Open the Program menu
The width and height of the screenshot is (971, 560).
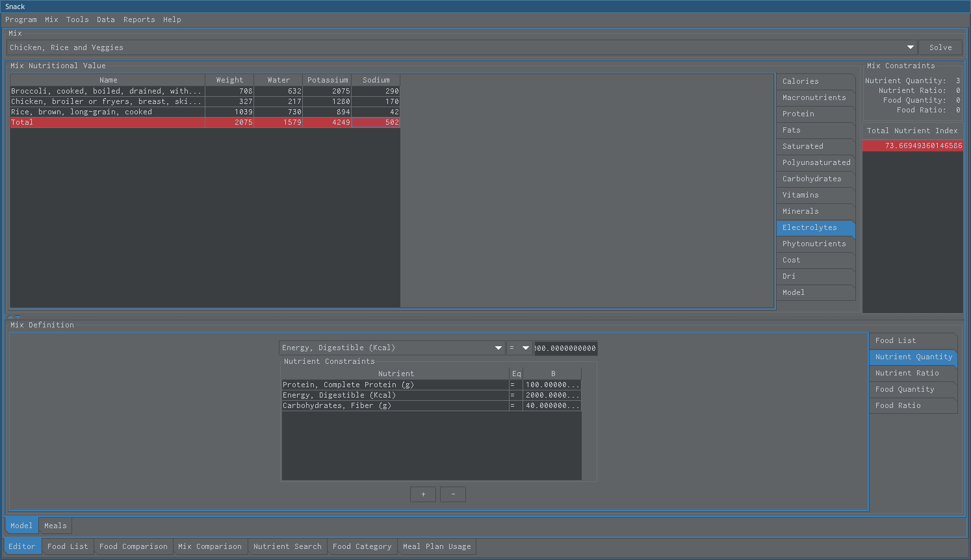point(21,19)
